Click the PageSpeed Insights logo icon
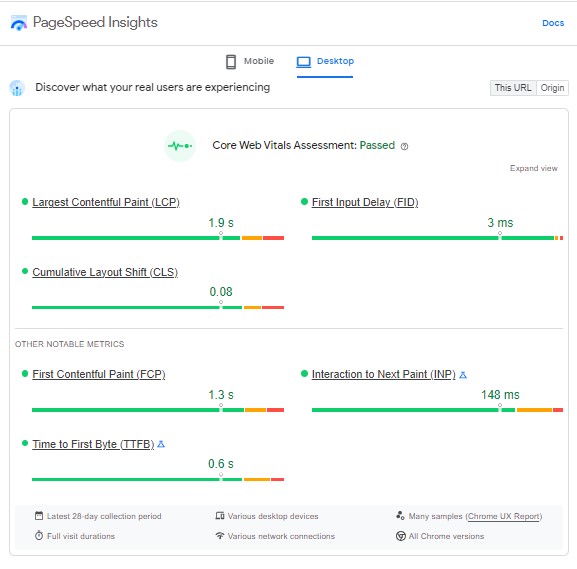The width and height of the screenshot is (577, 569). coord(19,23)
